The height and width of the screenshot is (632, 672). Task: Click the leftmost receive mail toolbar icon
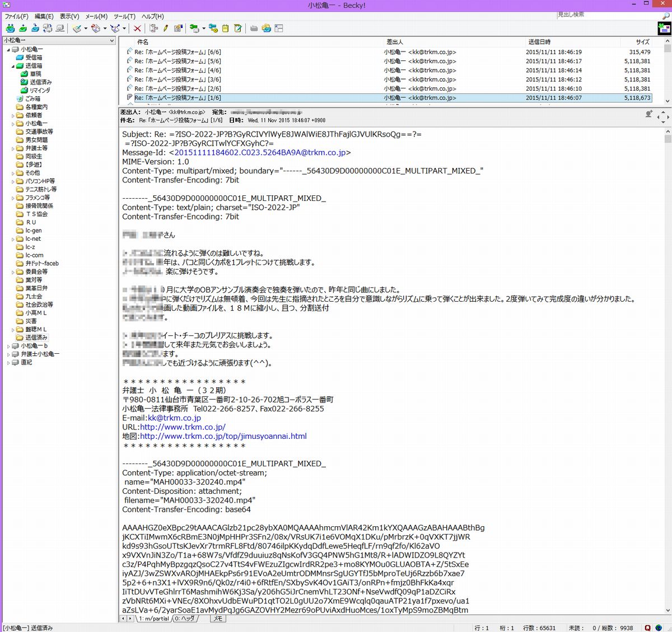pyautogui.click(x=10, y=29)
